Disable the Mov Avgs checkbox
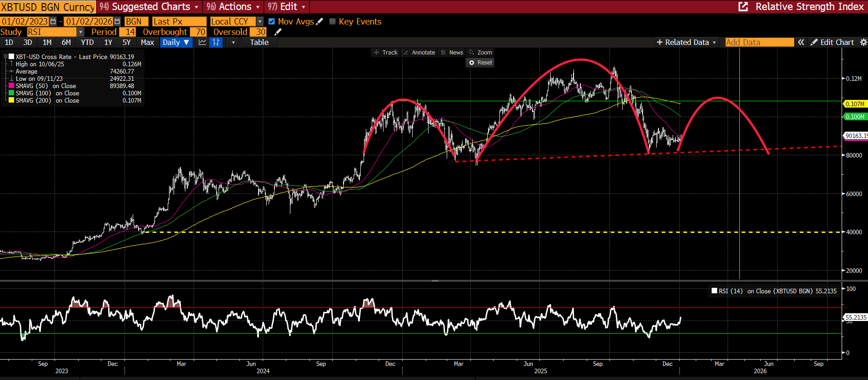This screenshot has height=380, width=868. click(272, 21)
